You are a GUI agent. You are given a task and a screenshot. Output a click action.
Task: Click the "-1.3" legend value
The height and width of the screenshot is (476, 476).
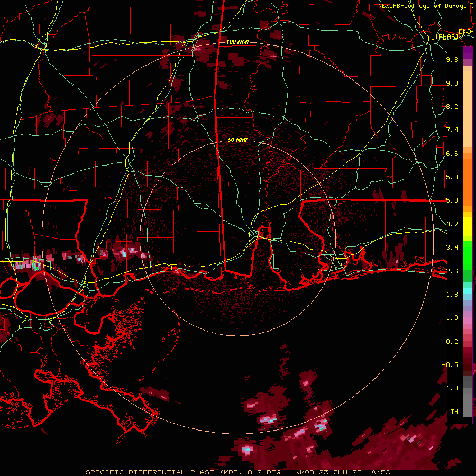[450, 388]
